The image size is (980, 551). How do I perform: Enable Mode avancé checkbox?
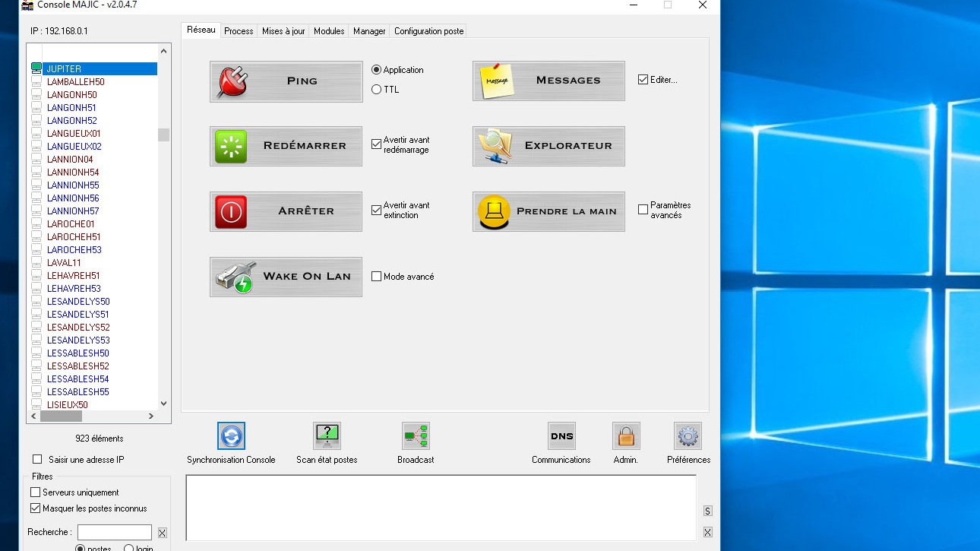click(x=377, y=277)
